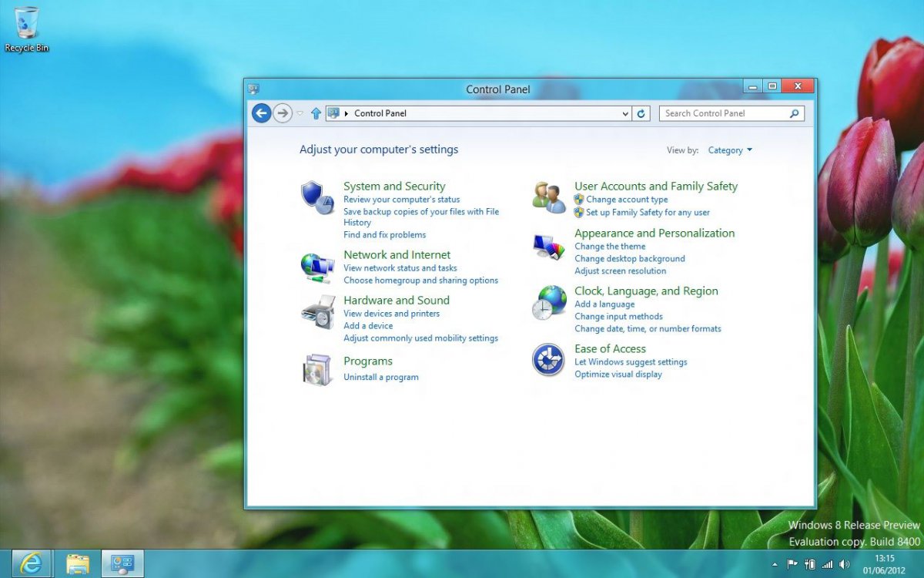The image size is (924, 578).
Task: Open the Hardware and Sound printer icon
Action: pos(318,311)
